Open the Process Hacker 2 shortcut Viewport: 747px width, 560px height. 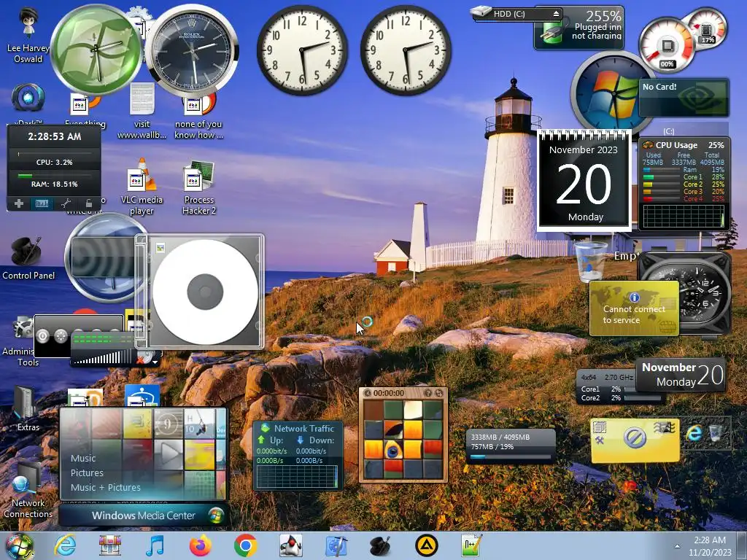click(199, 188)
